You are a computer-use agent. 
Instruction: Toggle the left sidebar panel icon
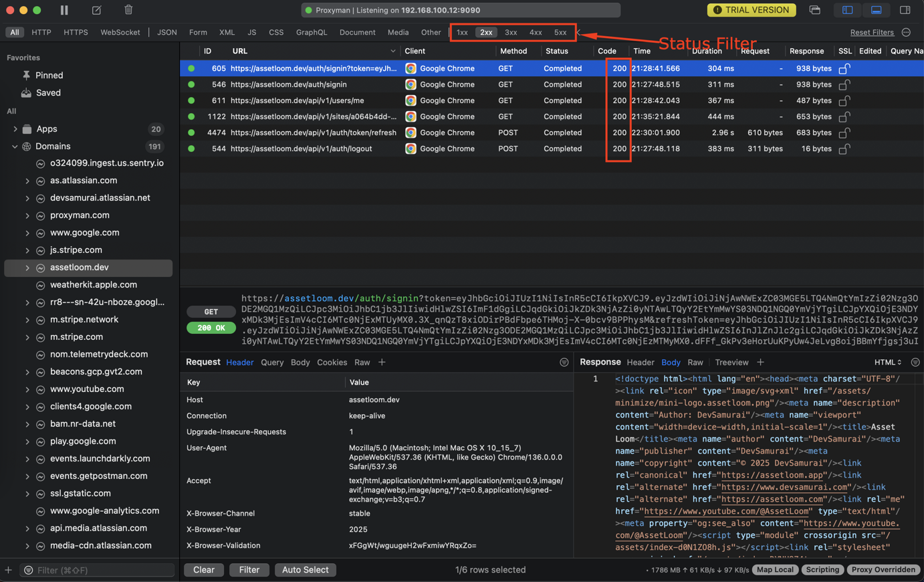(x=847, y=10)
